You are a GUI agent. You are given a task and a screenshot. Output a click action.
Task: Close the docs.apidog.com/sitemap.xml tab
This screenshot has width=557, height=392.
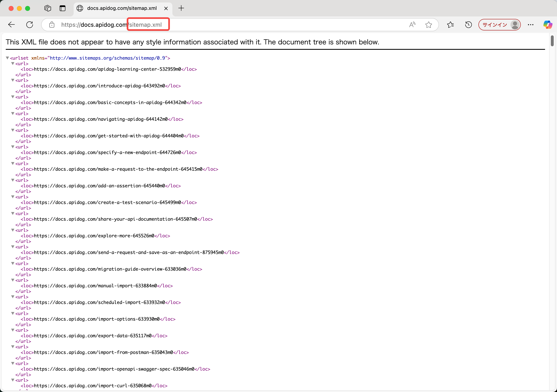click(x=166, y=8)
